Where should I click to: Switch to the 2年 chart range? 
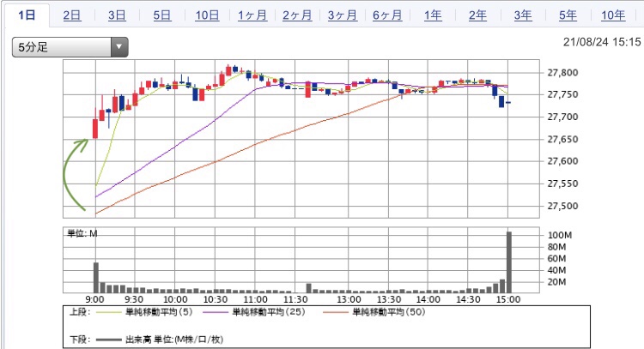click(x=477, y=15)
